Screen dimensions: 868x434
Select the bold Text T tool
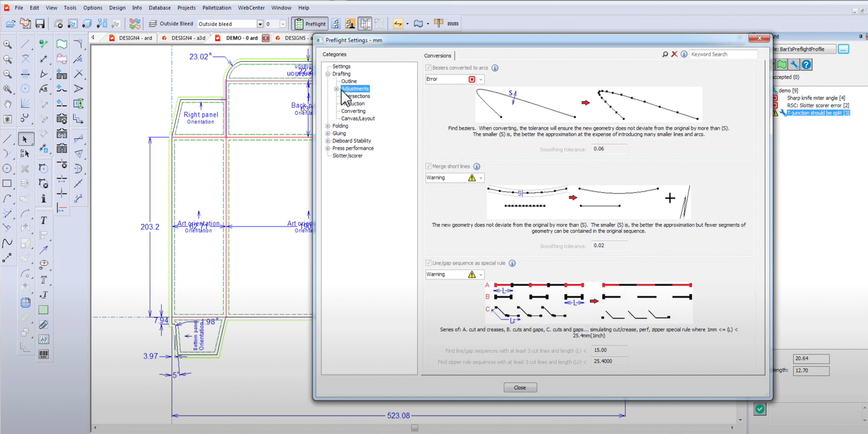pos(43,220)
